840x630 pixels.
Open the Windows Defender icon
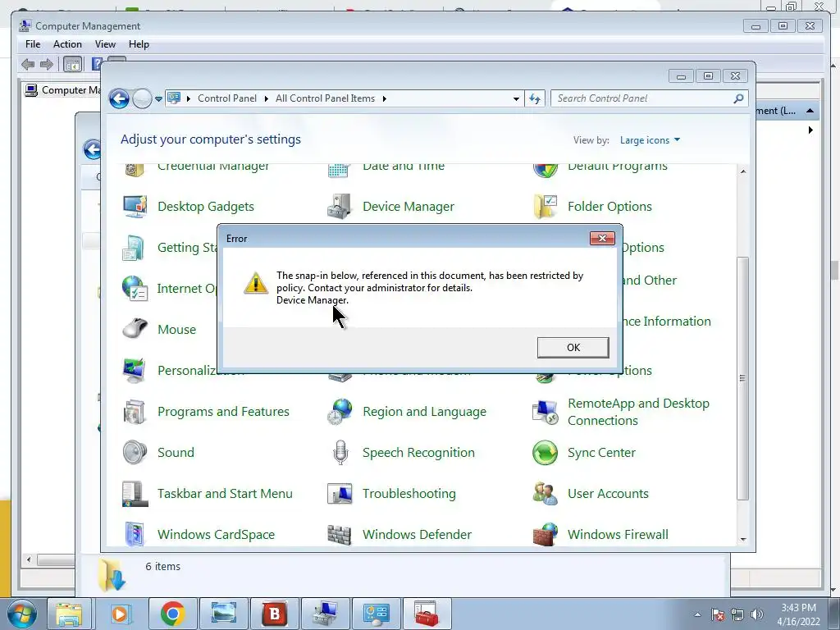pos(339,535)
